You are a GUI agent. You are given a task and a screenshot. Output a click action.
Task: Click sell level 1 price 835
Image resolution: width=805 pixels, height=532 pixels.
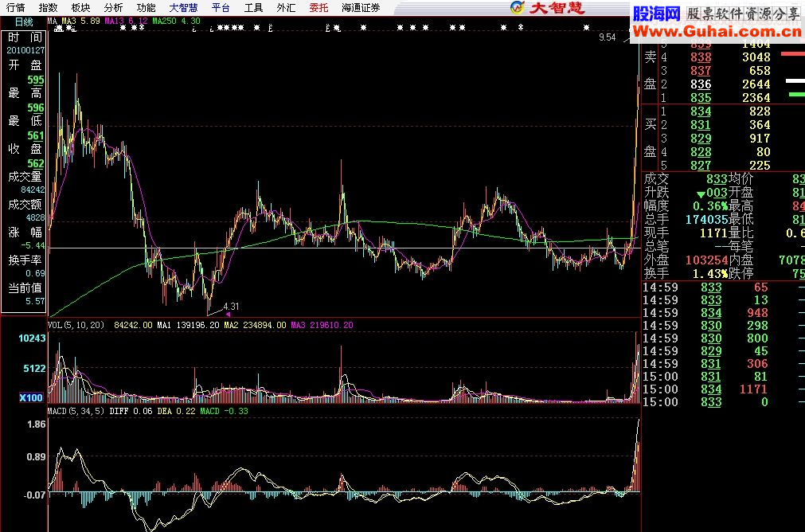point(701,98)
